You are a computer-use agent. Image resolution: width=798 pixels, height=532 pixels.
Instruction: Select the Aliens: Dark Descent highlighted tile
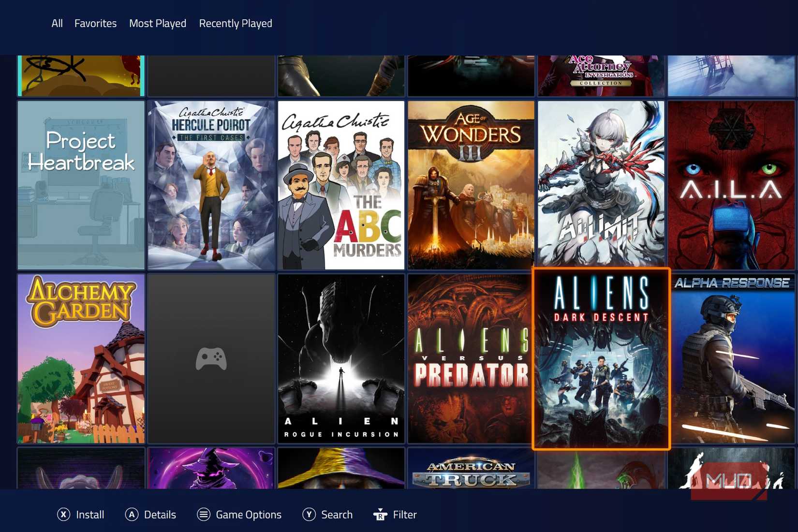click(x=601, y=360)
